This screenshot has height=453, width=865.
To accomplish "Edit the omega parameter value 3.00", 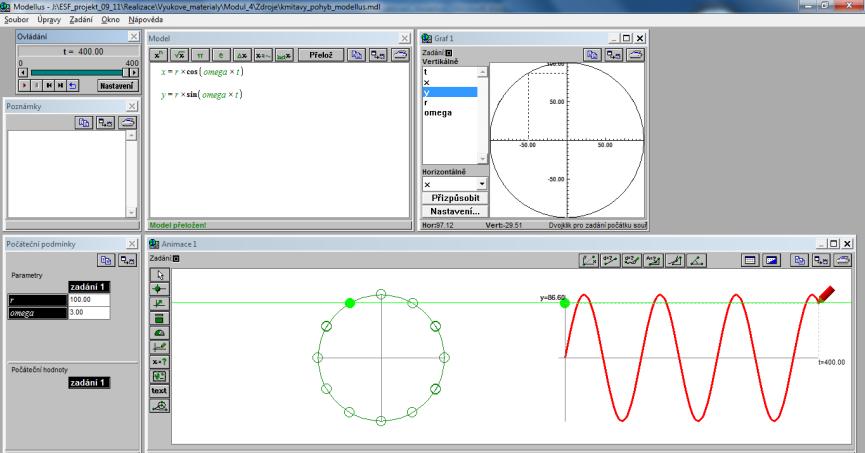I will click(89, 312).
